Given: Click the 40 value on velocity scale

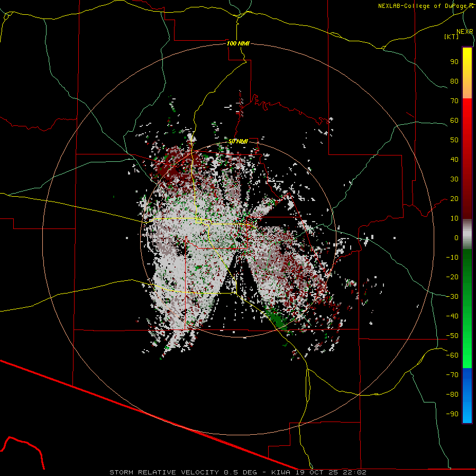Looking at the screenshot, I should (x=454, y=160).
